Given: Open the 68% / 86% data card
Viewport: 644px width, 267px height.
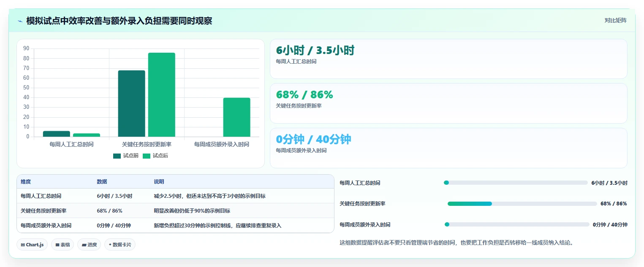Looking at the screenshot, I should click(448, 103).
